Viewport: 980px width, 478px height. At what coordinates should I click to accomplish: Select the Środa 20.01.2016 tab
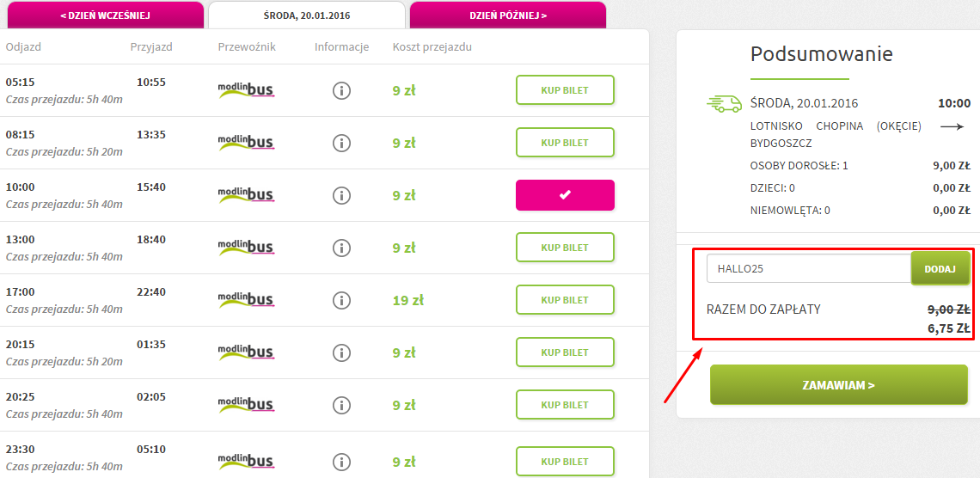[307, 15]
